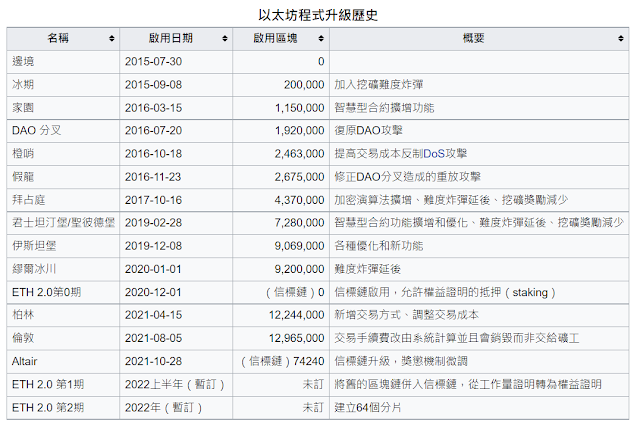The image size is (640, 433).
Task: Click the date 2015-09-08
Action: coord(153,85)
